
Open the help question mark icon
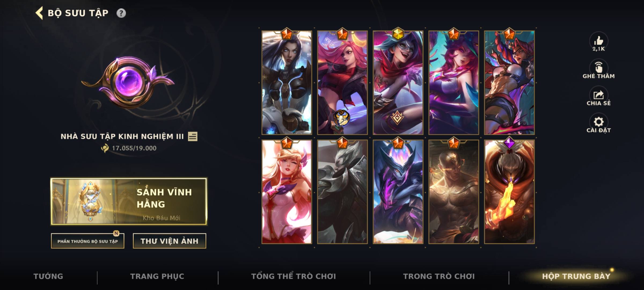click(x=121, y=13)
